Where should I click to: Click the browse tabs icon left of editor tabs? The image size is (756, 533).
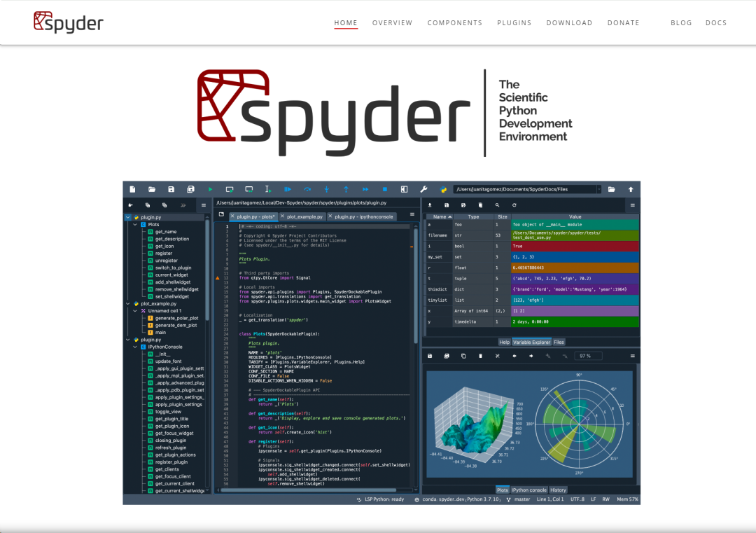[221, 214]
